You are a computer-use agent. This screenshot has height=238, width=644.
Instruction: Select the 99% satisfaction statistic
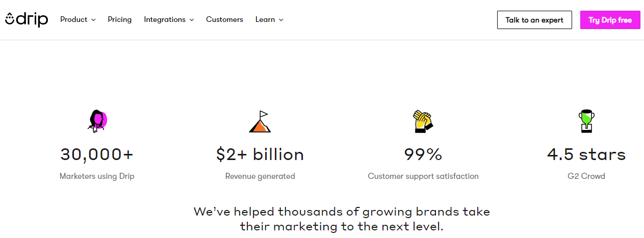pos(423,154)
